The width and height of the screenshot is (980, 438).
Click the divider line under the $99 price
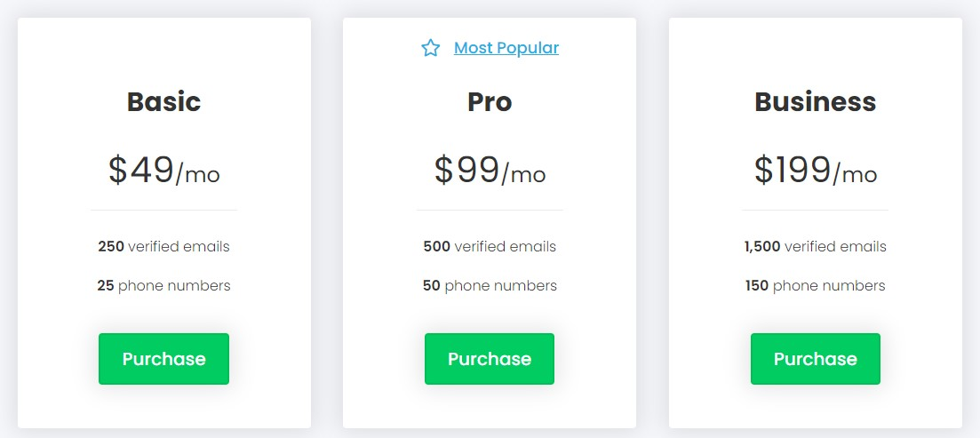pos(490,210)
